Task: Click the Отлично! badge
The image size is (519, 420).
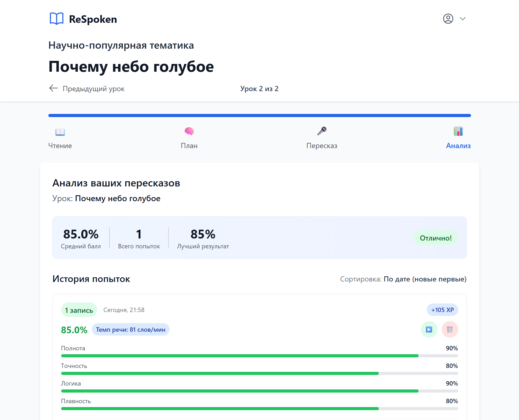Action: 436,237
